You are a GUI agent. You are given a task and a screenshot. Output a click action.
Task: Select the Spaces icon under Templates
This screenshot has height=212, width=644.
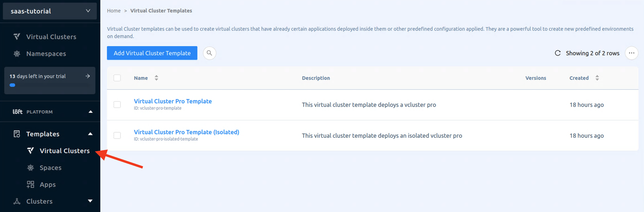pos(31,168)
